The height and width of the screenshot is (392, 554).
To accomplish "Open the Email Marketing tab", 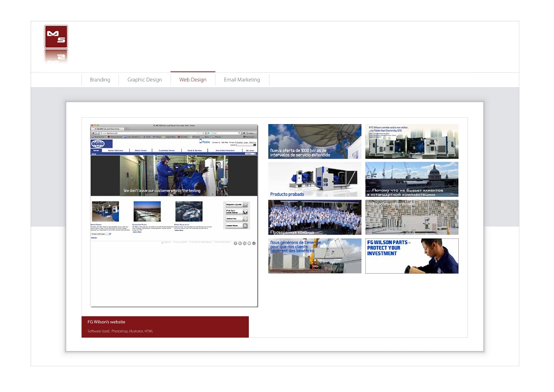I will tap(242, 80).
